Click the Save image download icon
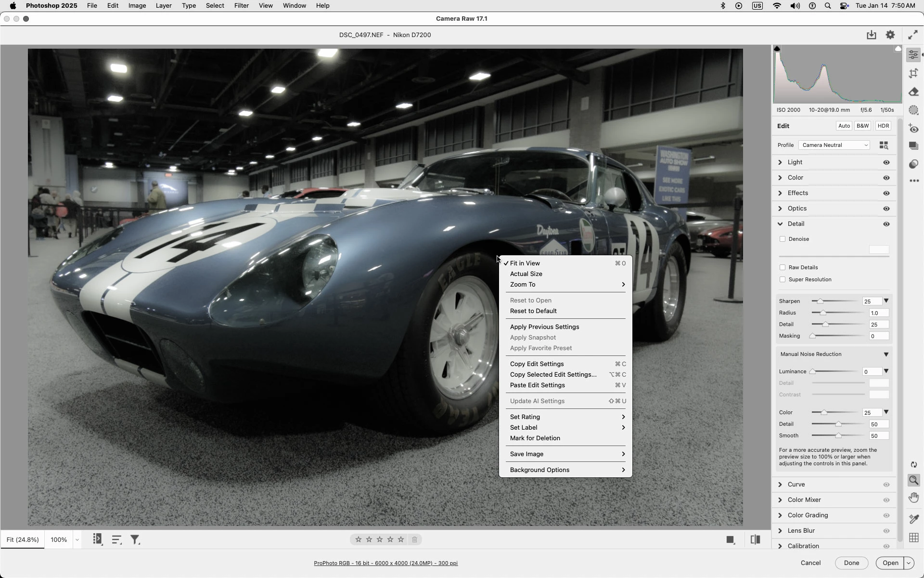Viewport: 924px width, 578px height. coord(871,35)
